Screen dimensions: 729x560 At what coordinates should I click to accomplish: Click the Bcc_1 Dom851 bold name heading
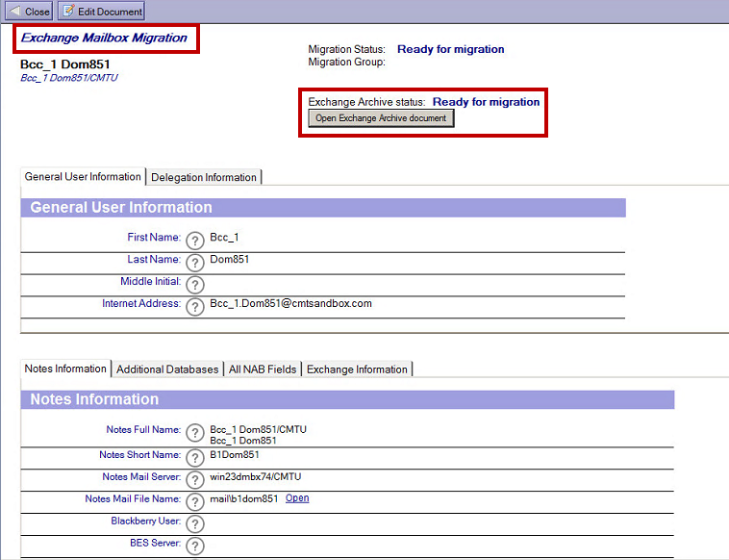click(65, 64)
